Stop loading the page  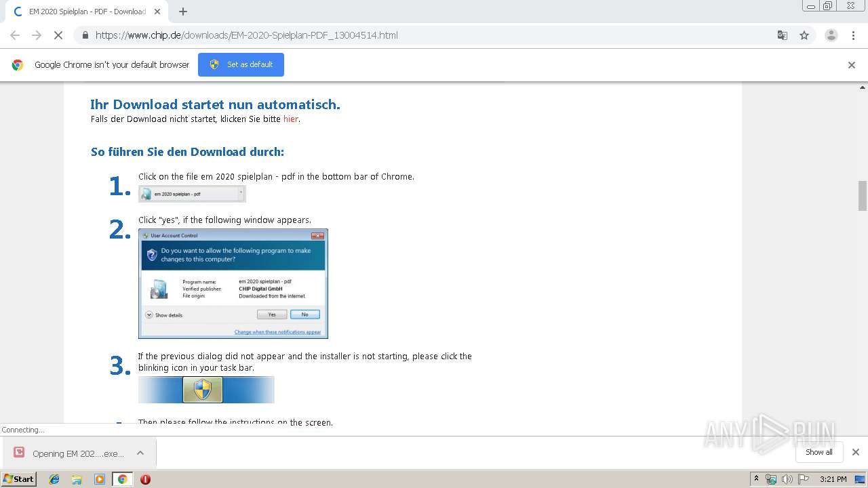58,35
